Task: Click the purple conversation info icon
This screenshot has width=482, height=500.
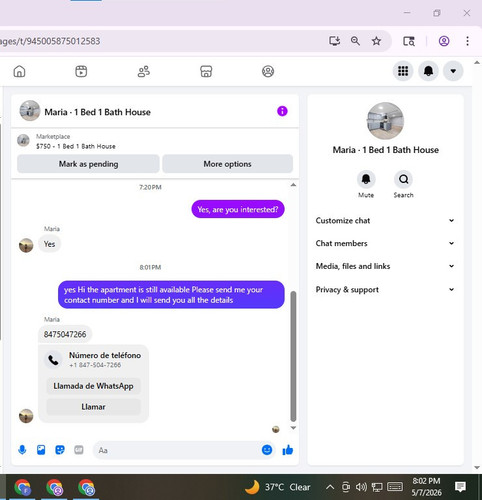Action: [282, 111]
